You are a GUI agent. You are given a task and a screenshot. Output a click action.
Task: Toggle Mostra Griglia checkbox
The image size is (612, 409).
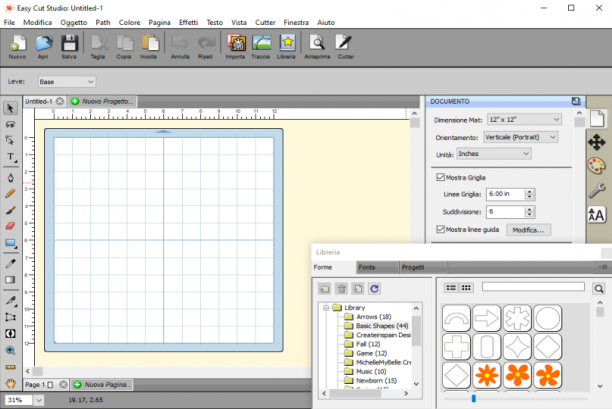[440, 177]
